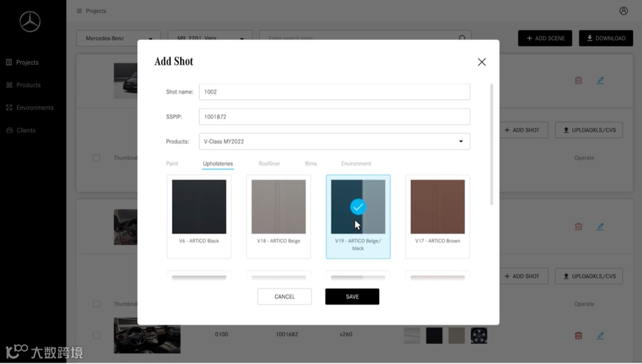
Task: Expand the Mercedes-Benz brand dropdown
Action: 119,38
